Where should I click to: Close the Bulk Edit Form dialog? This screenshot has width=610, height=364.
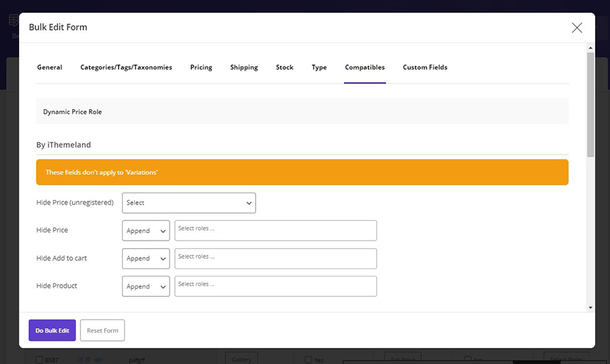coord(577,28)
